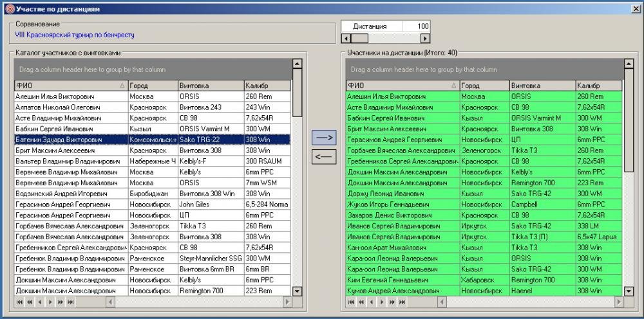Go to first record in right grid navigator
This screenshot has width=644, height=319.
tap(351, 302)
